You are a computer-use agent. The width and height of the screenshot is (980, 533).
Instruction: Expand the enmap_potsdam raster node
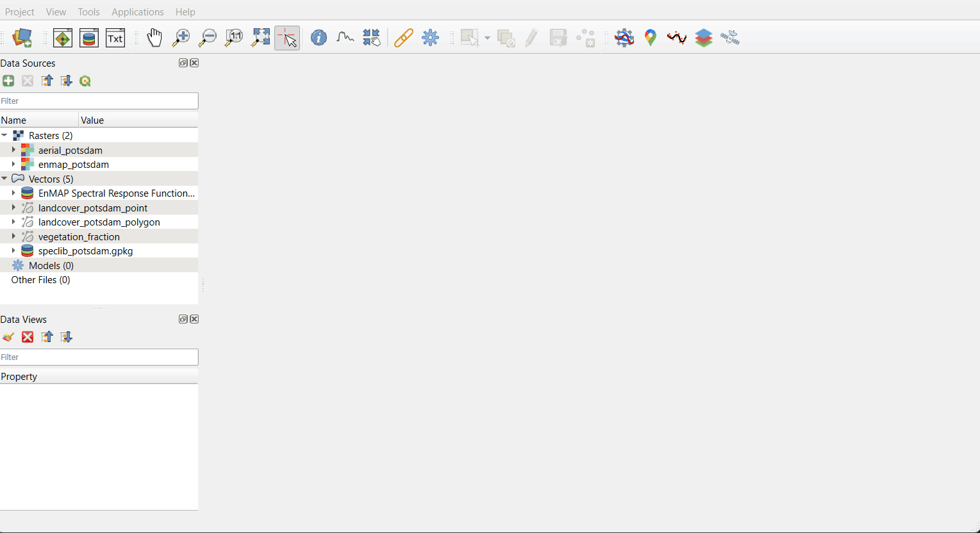(x=13, y=164)
